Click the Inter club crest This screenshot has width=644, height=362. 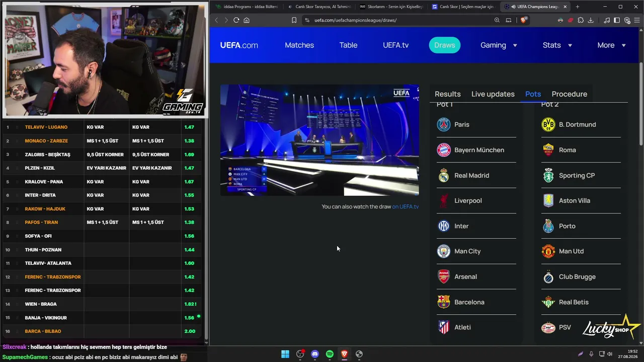pos(443,226)
